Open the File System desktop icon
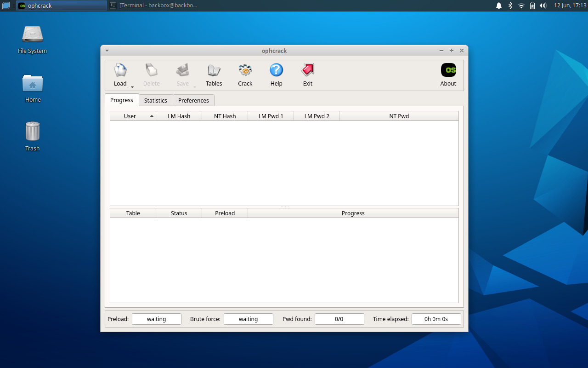This screenshot has width=588, height=368. click(33, 35)
